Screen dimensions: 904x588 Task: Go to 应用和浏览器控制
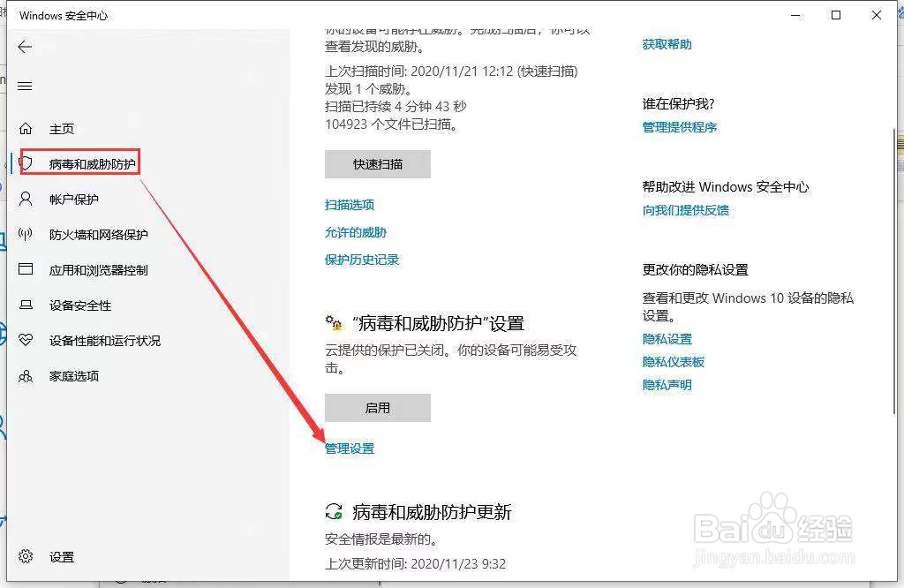99,270
